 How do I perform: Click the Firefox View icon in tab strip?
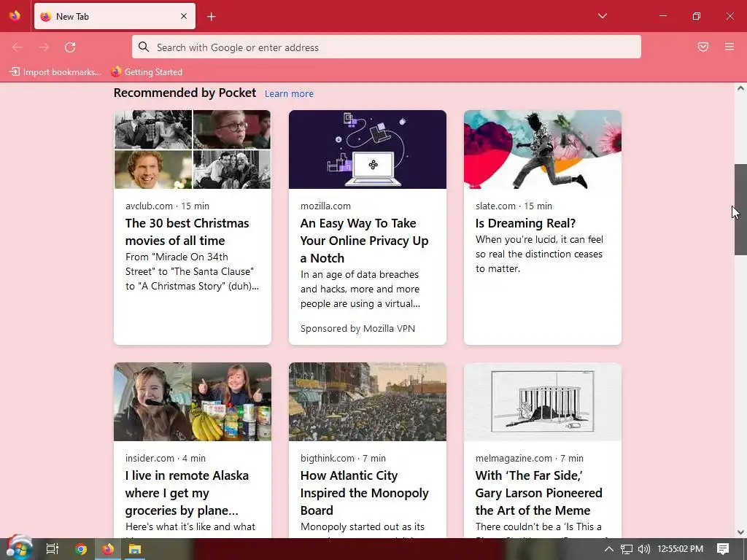coord(15,16)
